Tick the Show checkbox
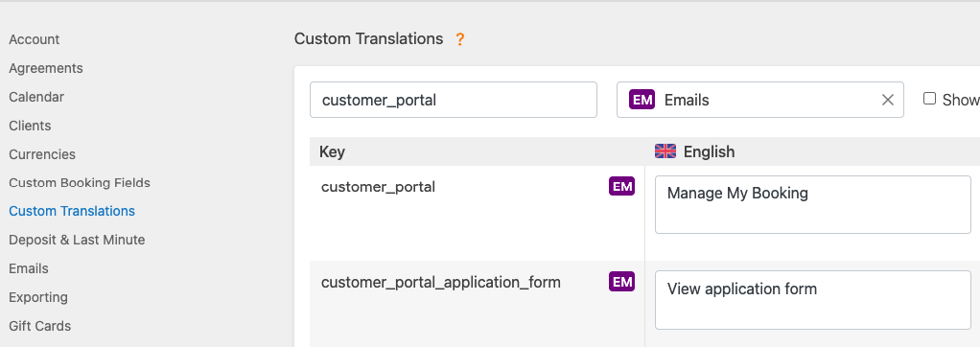980x347 pixels. pos(929,99)
